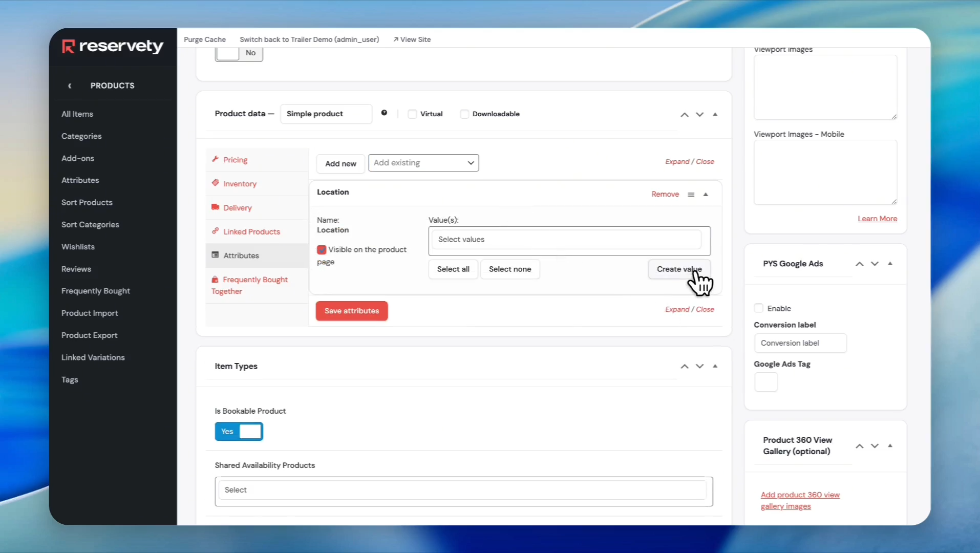Open All Items in the sidebar
This screenshot has height=553, width=980.
[77, 114]
